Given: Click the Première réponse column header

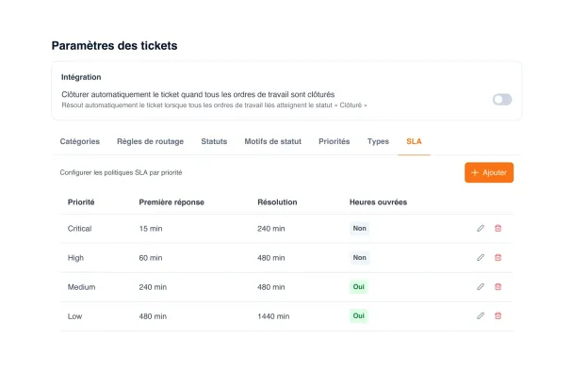Looking at the screenshot, I should pyautogui.click(x=171, y=202).
